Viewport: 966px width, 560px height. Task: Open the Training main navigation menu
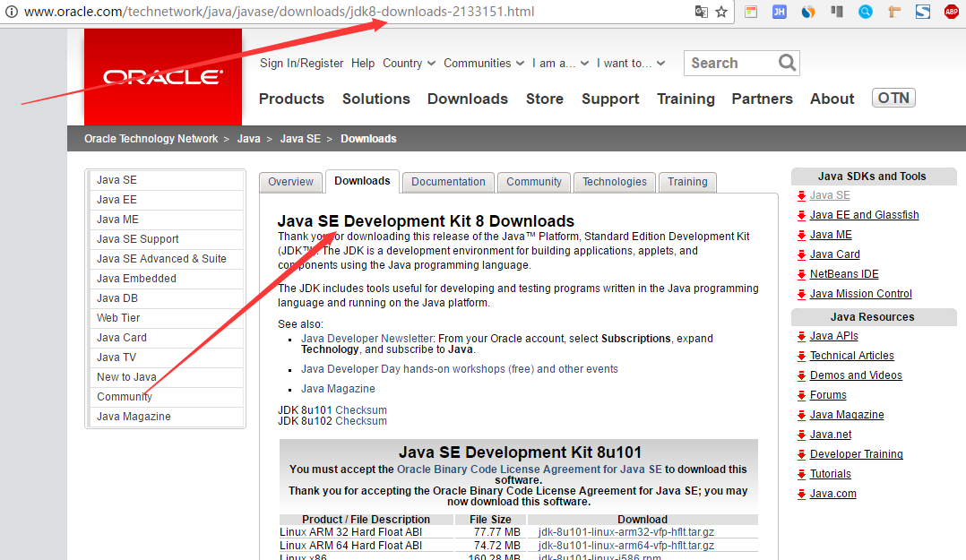(x=686, y=99)
